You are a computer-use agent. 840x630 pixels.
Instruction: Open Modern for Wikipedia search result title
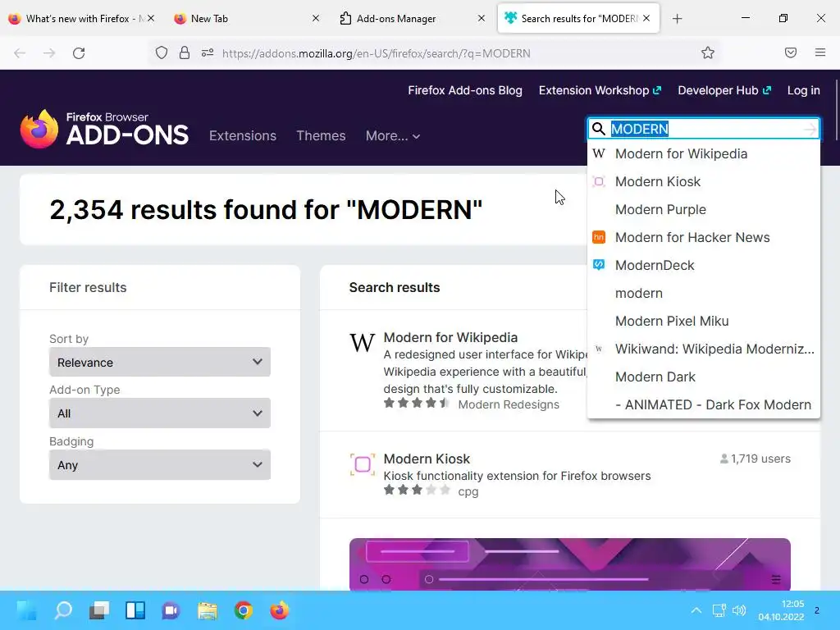[x=450, y=337]
